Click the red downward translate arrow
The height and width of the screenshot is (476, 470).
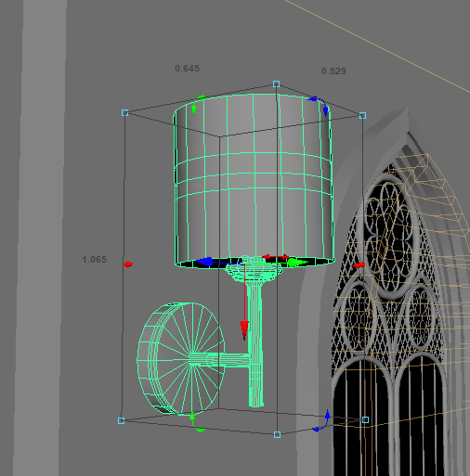point(244,330)
